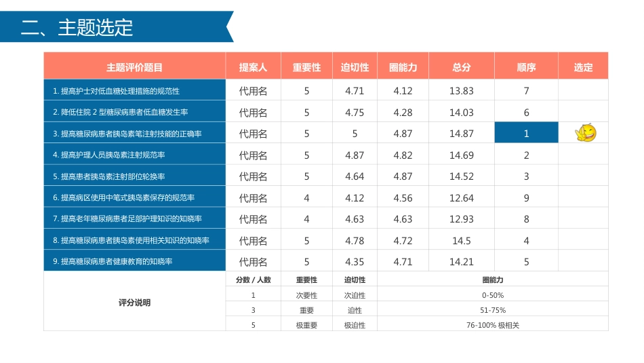644x363 pixels.
Task: Select row 7. 提高老年糖尿病患者足部护理知识的知晓率
Action: pyautogui.click(x=135, y=218)
